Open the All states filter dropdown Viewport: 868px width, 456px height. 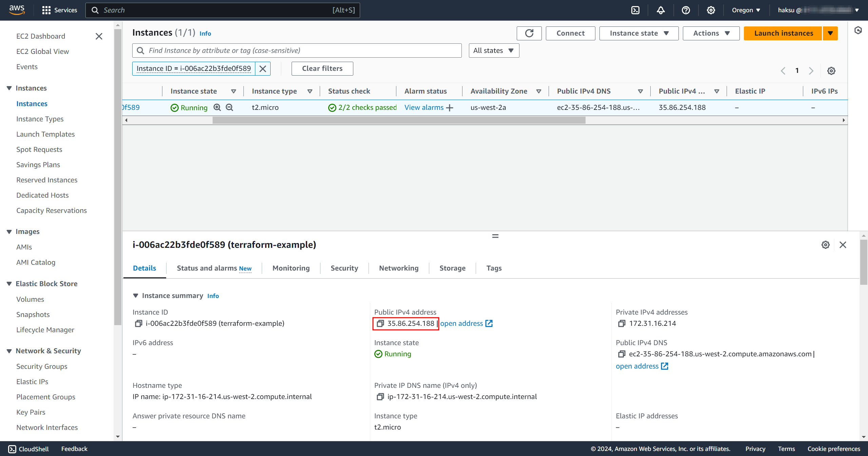pyautogui.click(x=494, y=51)
